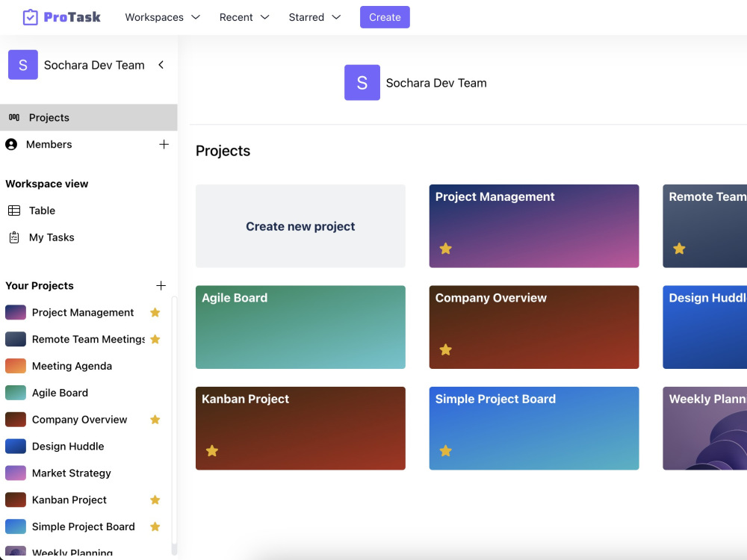Click the Members icon in the sidebar
Image resolution: width=747 pixels, height=560 pixels.
[11, 144]
